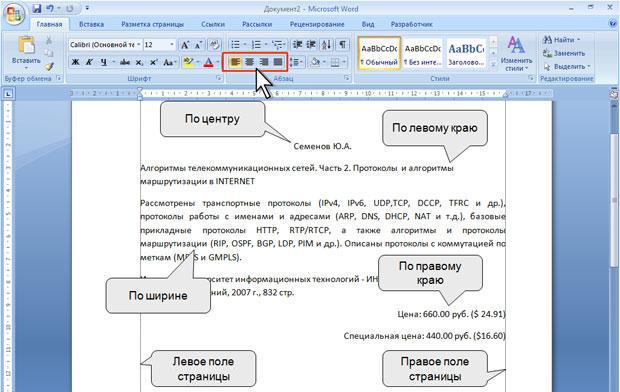Image resolution: width=620 pixels, height=392 pixels.
Task: Open the Рассылки tab
Action: (257, 24)
